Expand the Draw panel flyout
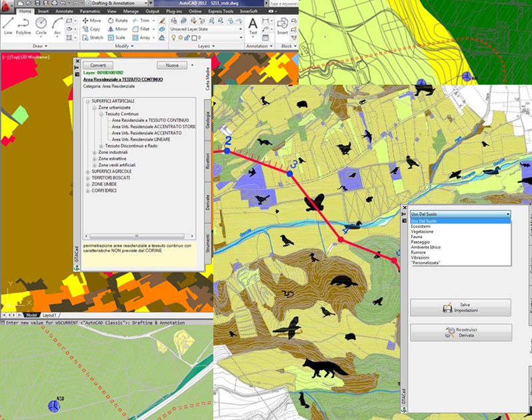This screenshot has height=420, width=532. pyautogui.click(x=40, y=46)
